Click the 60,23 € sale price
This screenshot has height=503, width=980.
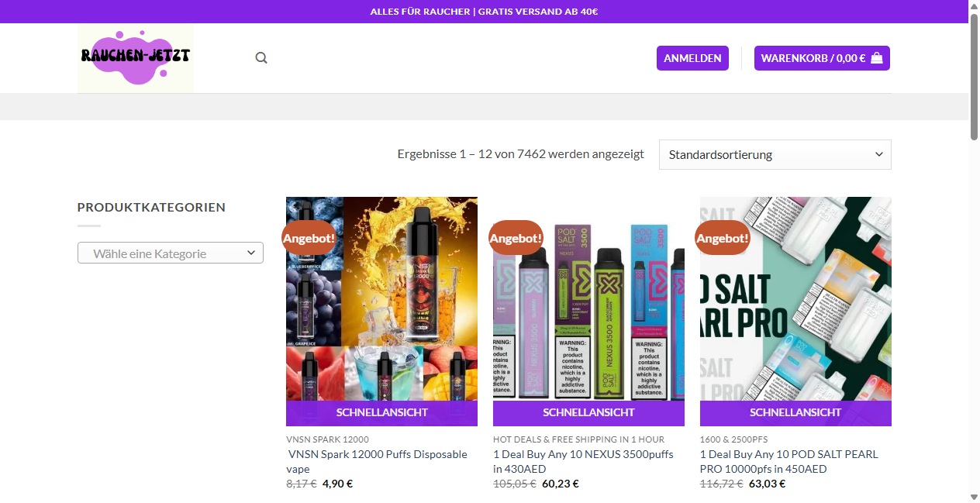(561, 484)
